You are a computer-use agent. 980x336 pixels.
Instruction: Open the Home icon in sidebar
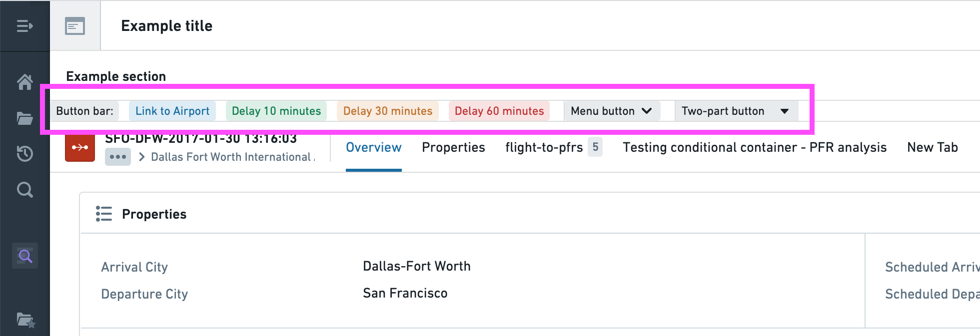25,81
